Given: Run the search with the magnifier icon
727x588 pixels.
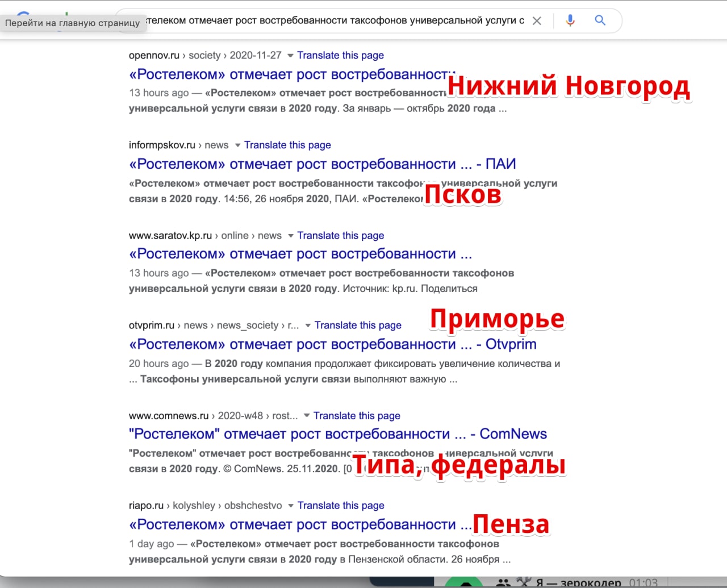Looking at the screenshot, I should 600,20.
